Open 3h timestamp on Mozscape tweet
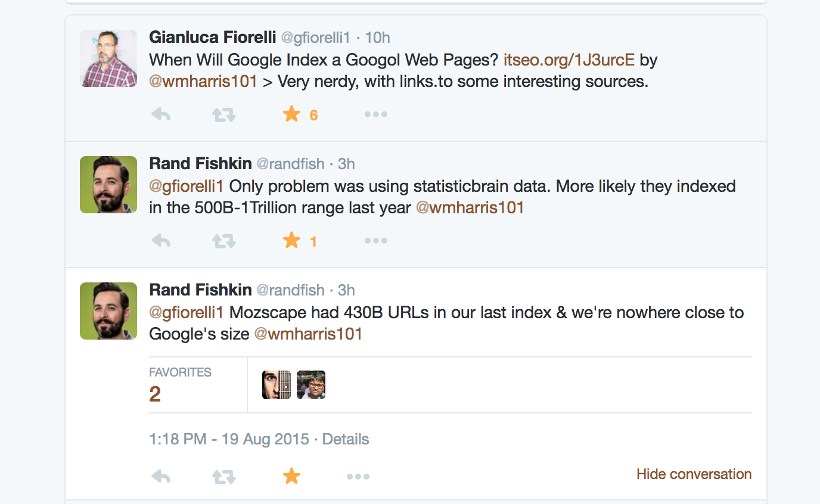This screenshot has height=504, width=820. pyautogui.click(x=346, y=291)
